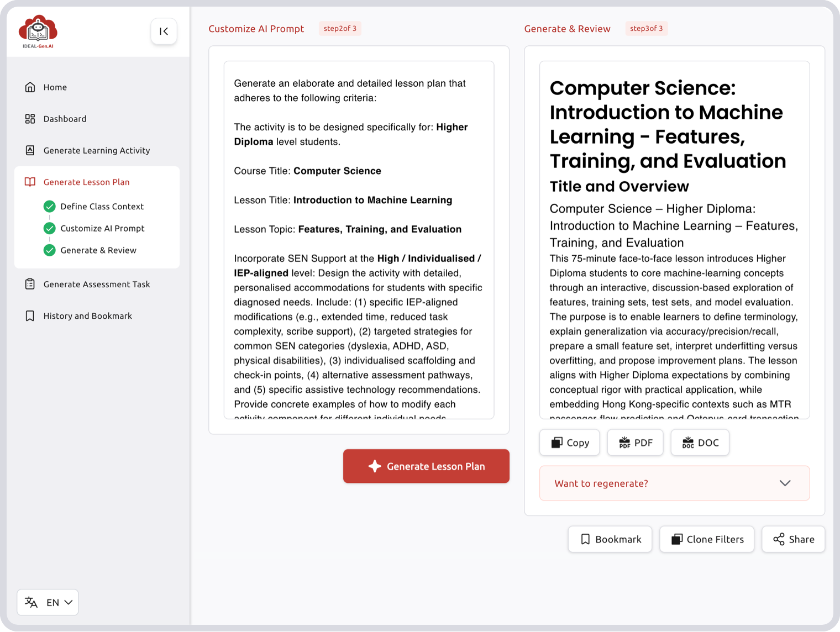Open Generate Learning Activity
The image size is (840, 632).
click(x=97, y=150)
